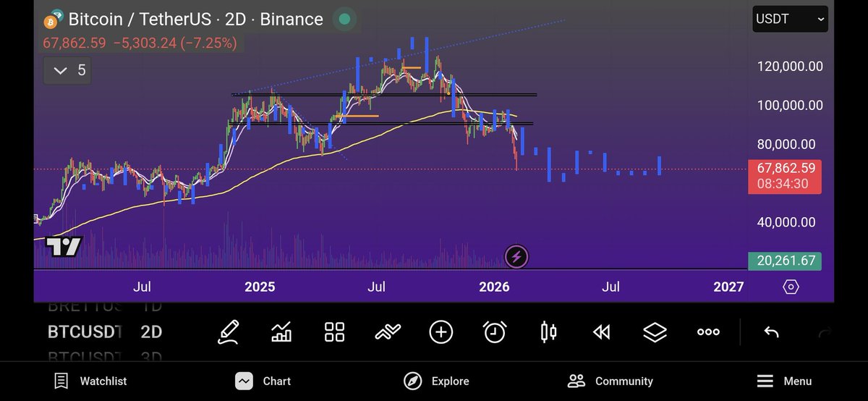Screen dimensions: 868x401
Task: Open the indicators chart icon
Action: (281, 332)
